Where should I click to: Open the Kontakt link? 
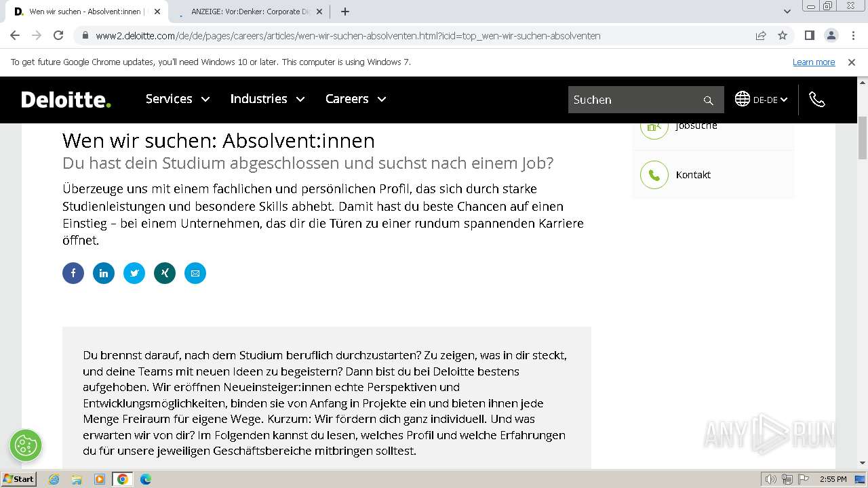click(693, 175)
